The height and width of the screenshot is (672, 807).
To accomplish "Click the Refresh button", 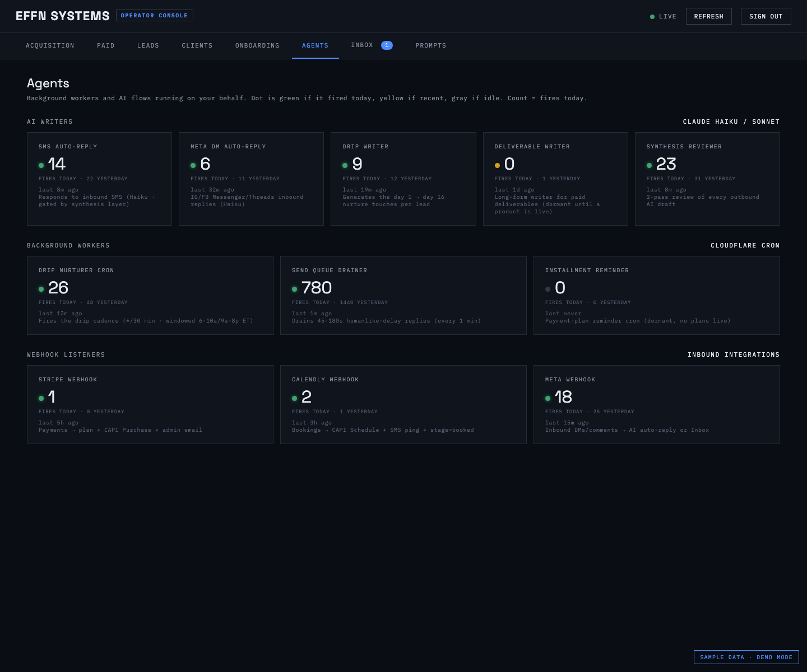I will (709, 16).
